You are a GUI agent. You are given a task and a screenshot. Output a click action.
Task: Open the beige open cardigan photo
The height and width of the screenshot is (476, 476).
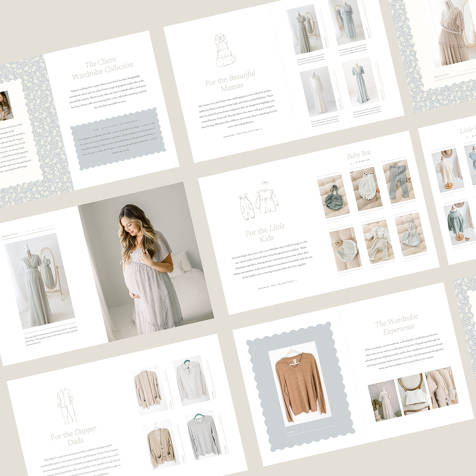149,390
